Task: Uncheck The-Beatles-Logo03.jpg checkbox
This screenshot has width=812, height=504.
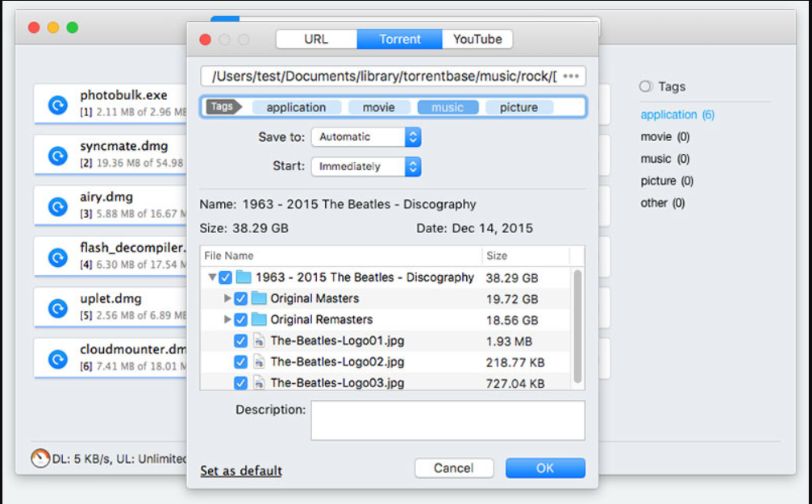Action: (240, 383)
